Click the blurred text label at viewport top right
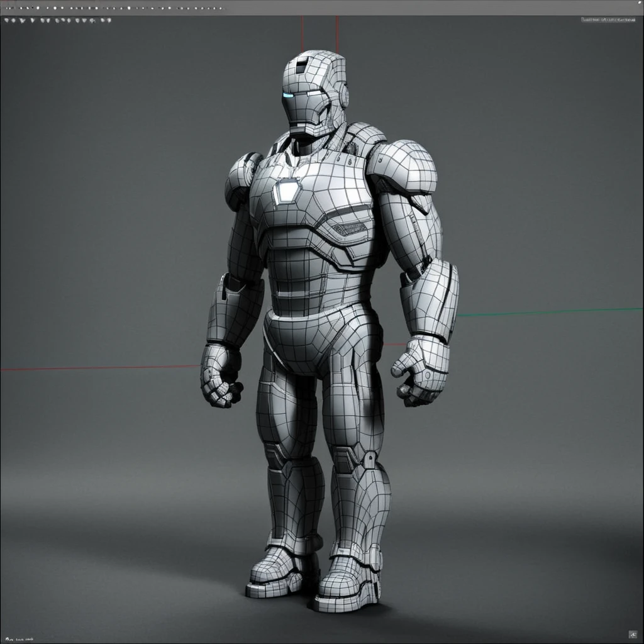The width and height of the screenshot is (644, 644). (608, 19)
